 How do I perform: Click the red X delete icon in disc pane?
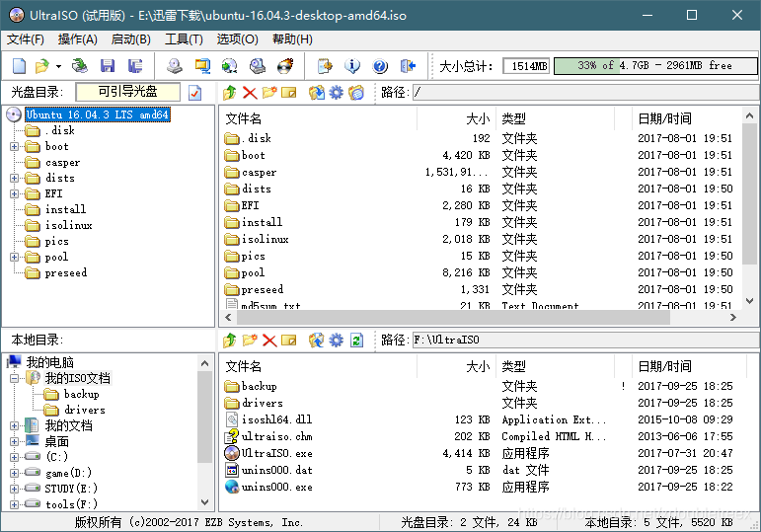click(250, 92)
